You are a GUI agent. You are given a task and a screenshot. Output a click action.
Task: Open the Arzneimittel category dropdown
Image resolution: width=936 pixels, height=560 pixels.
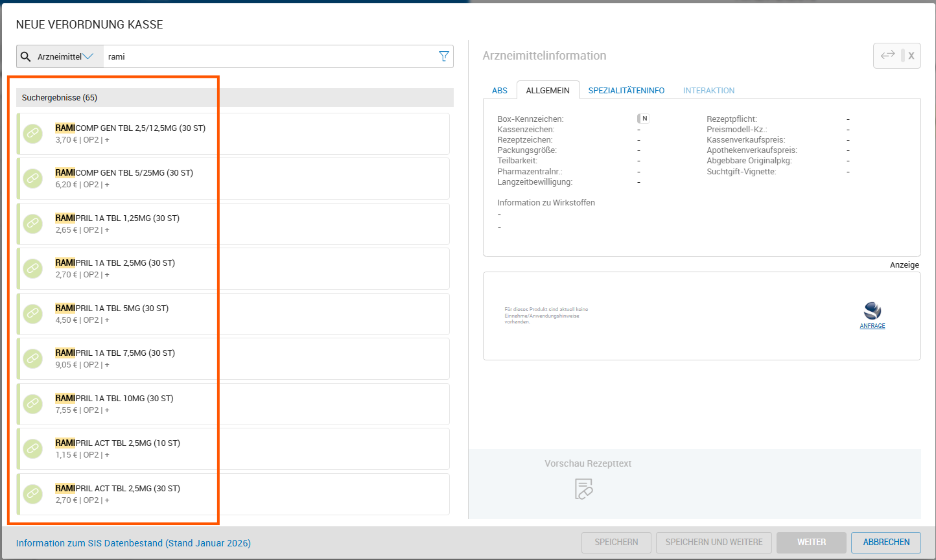click(65, 56)
